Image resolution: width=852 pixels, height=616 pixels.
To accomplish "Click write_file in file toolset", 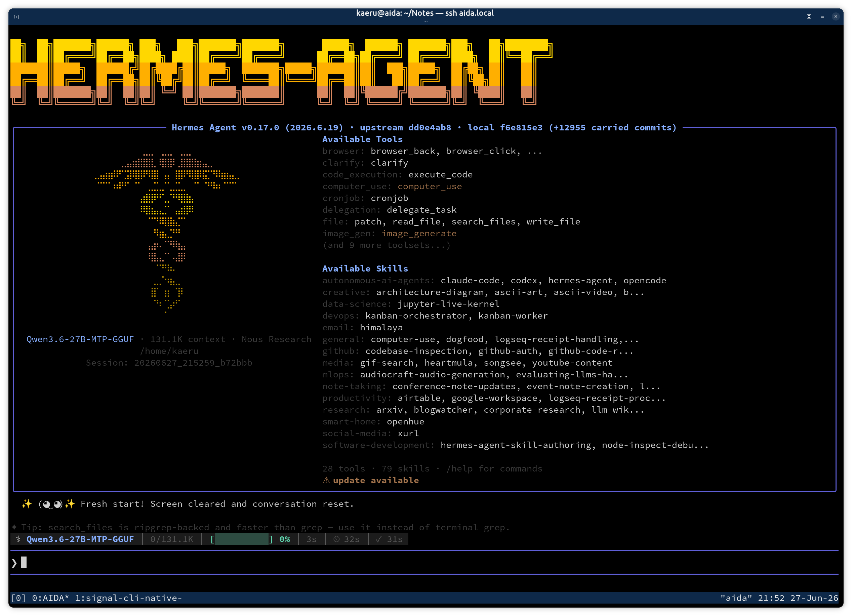I will point(553,221).
